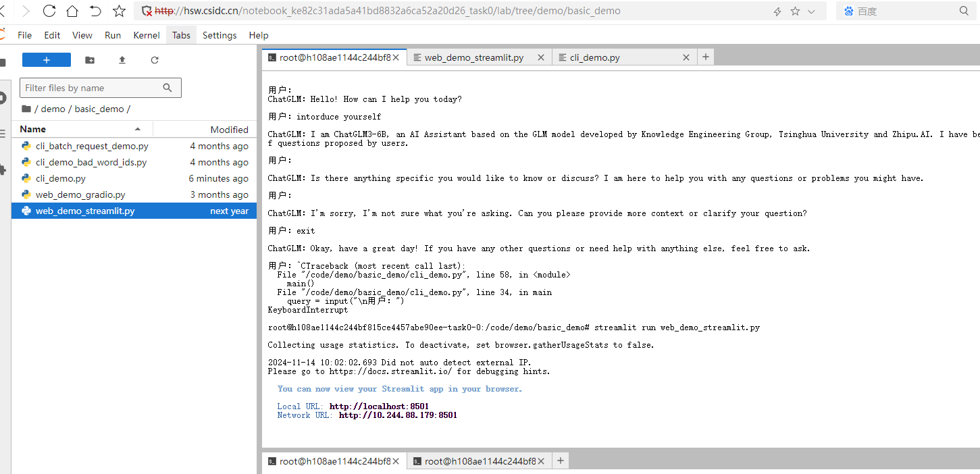Open the Kernel menu

coord(147,35)
